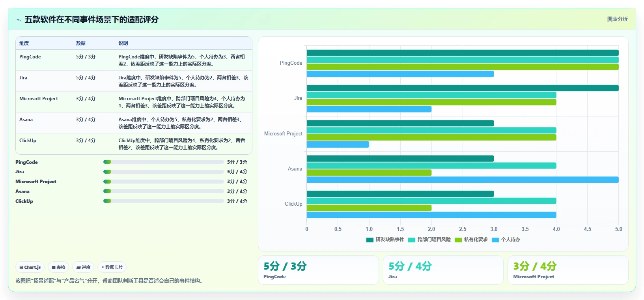The height and width of the screenshot is (300, 644).
Task: Click the 5.0 tick on the x-axis
Action: (x=618, y=229)
